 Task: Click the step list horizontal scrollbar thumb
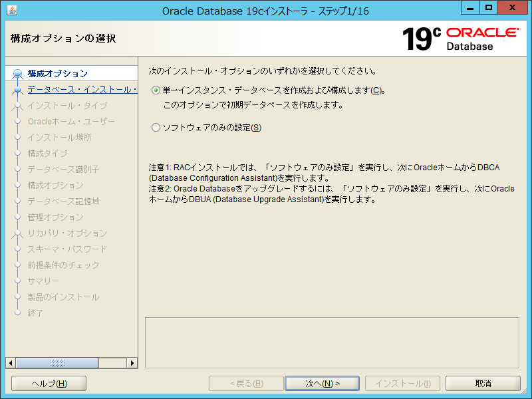[57, 363]
